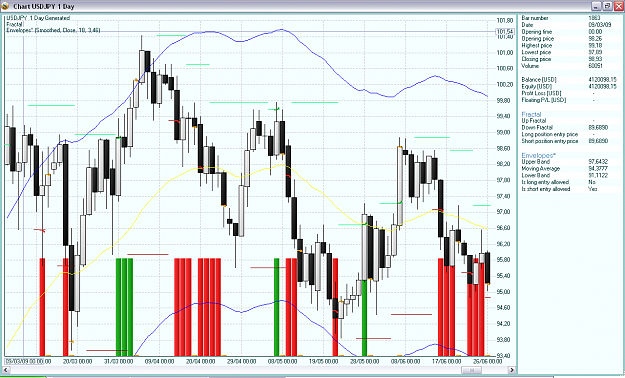Click the closing price value 98.93
Screen dimensions: 625x378
click(595, 59)
